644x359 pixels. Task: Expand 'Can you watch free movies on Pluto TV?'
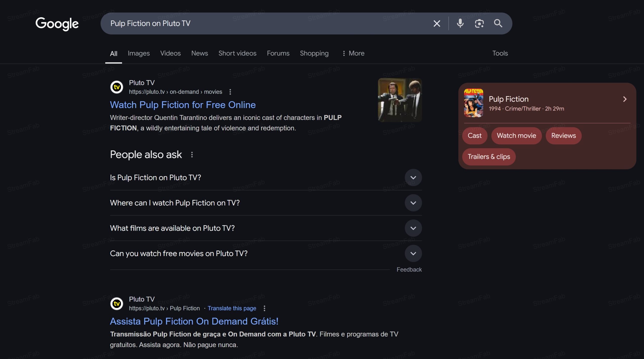(x=413, y=253)
